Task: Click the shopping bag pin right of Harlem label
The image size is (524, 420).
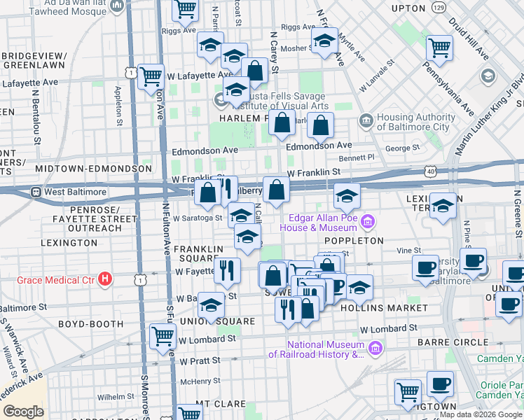Action: click(x=320, y=127)
